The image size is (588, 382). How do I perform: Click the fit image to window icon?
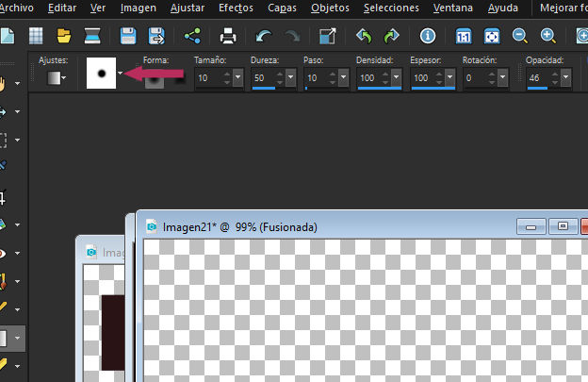click(x=492, y=36)
